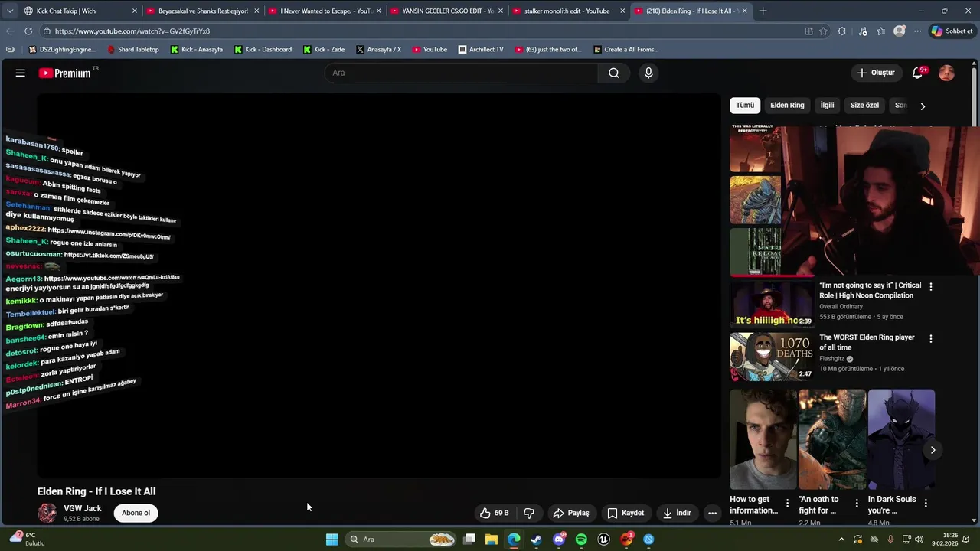
Task: Switch to stalker monolith edit tab
Action: tap(569, 11)
